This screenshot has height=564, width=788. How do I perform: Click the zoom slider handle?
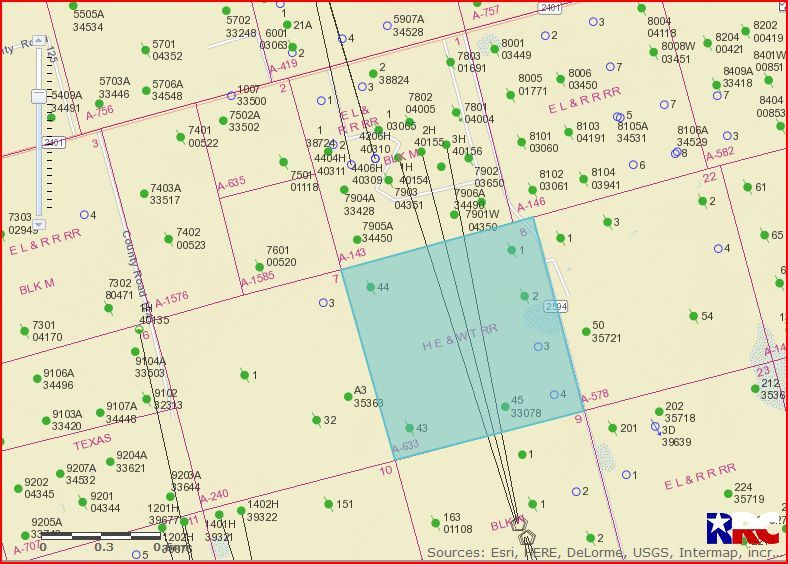(39, 96)
